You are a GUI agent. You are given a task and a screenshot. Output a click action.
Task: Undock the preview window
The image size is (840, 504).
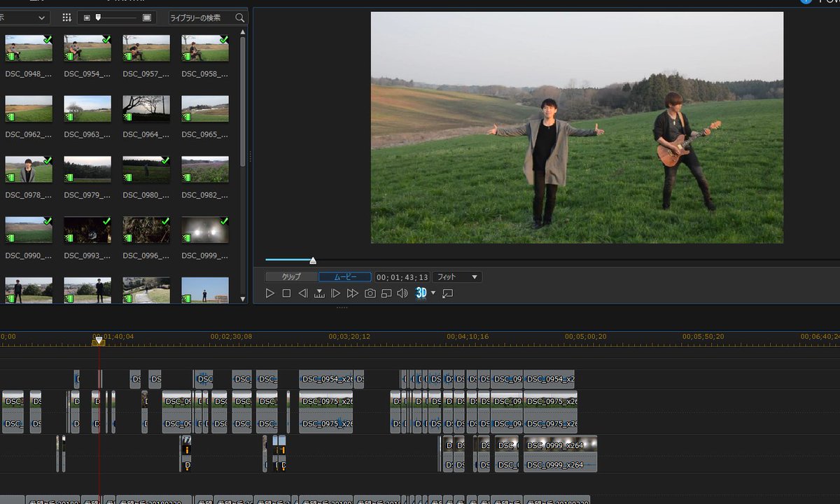click(x=448, y=293)
